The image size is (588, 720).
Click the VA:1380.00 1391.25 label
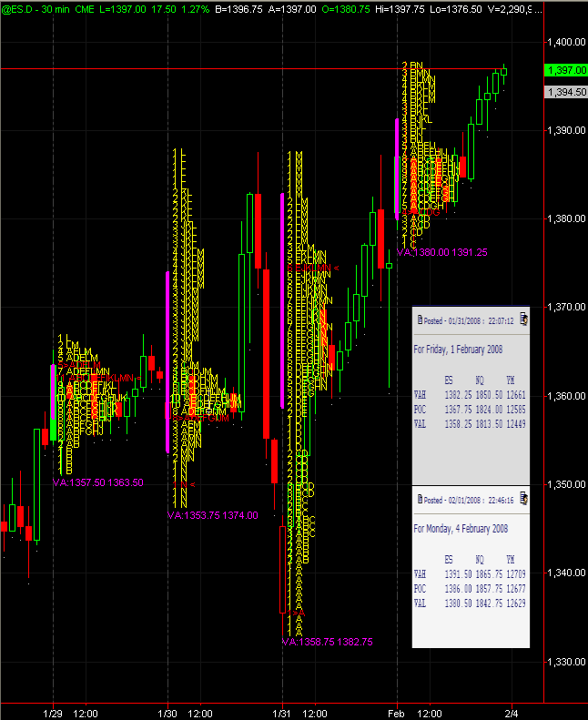coord(442,252)
